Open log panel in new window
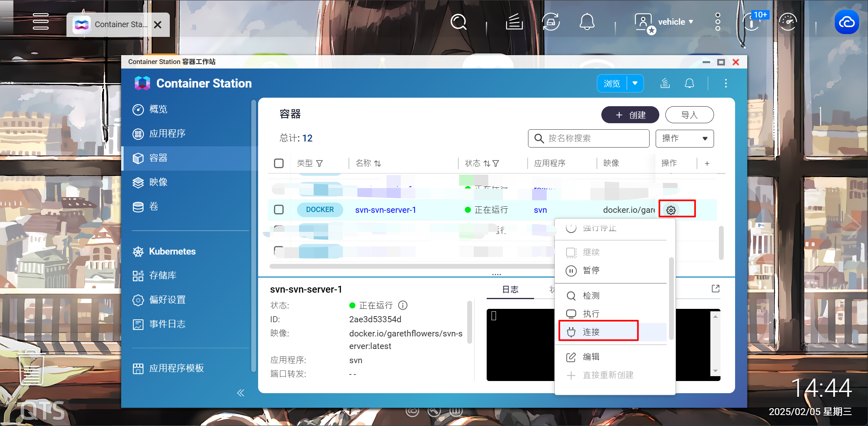 click(x=716, y=289)
